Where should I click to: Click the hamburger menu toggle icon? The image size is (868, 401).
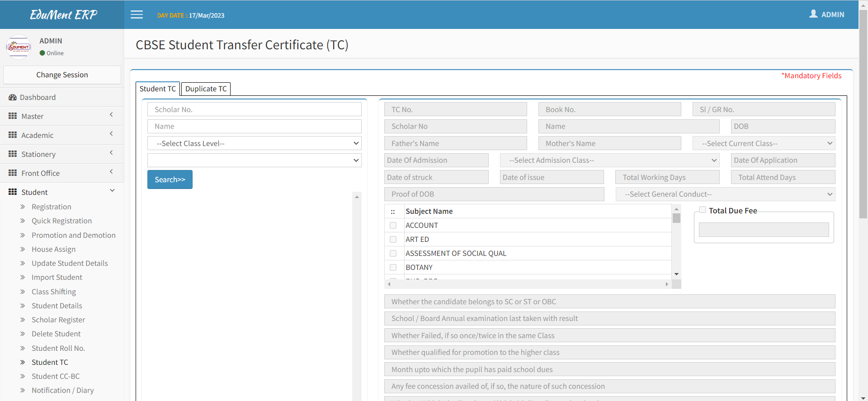[137, 15]
